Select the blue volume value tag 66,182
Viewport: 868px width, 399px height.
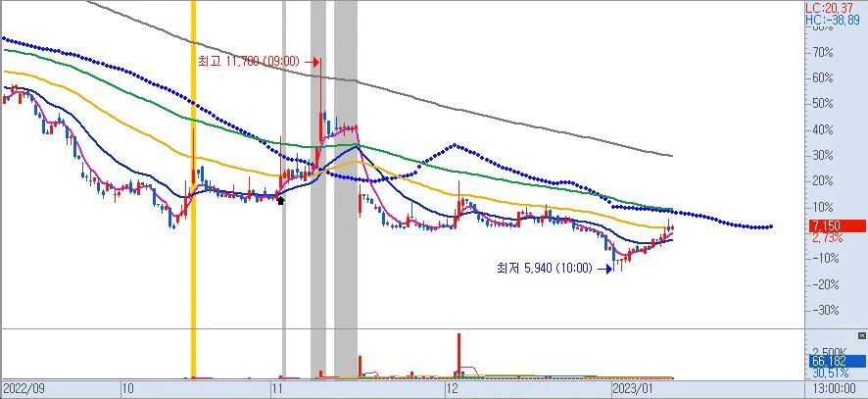[x=837, y=362]
